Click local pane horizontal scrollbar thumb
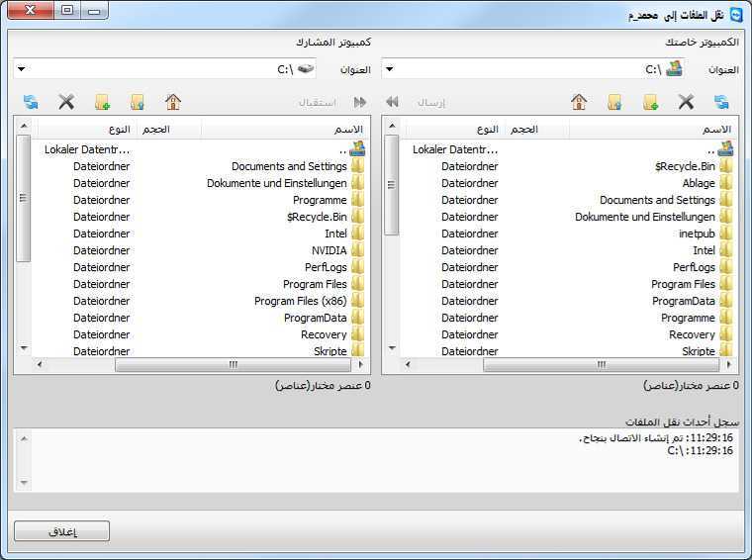752x560 pixels. click(x=601, y=364)
